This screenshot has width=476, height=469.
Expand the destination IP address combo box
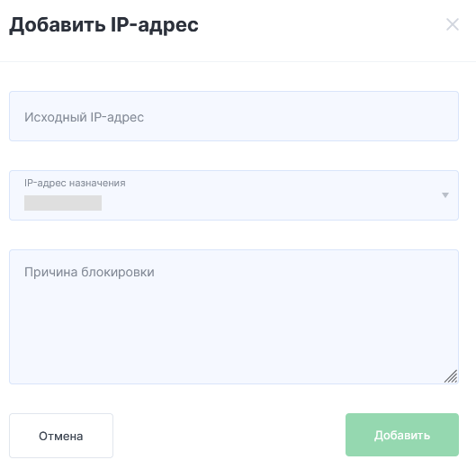click(x=234, y=195)
